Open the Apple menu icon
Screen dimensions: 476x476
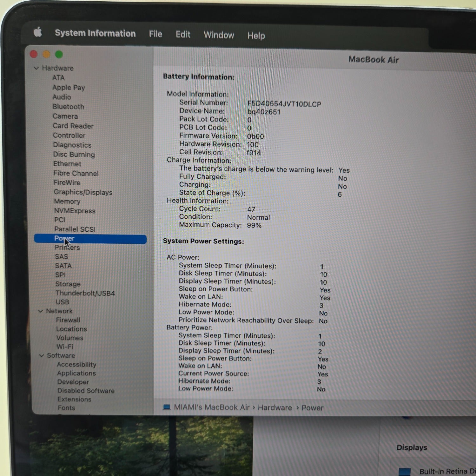[38, 32]
